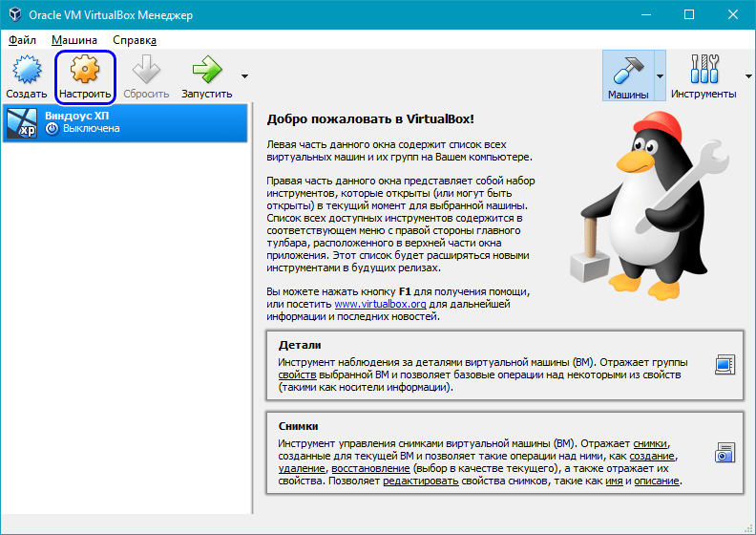Viewport: 756px width, 535px height.
Task: Click the Инструменты global tools icon
Action: (x=704, y=69)
